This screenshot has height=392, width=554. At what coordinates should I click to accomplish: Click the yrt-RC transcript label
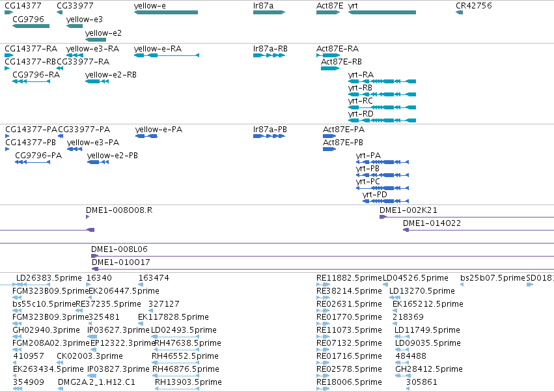tap(361, 101)
